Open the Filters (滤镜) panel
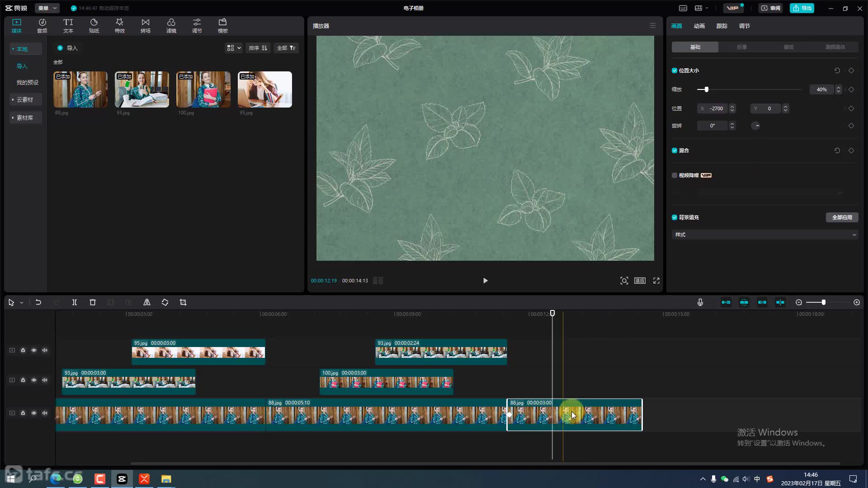 tap(171, 26)
